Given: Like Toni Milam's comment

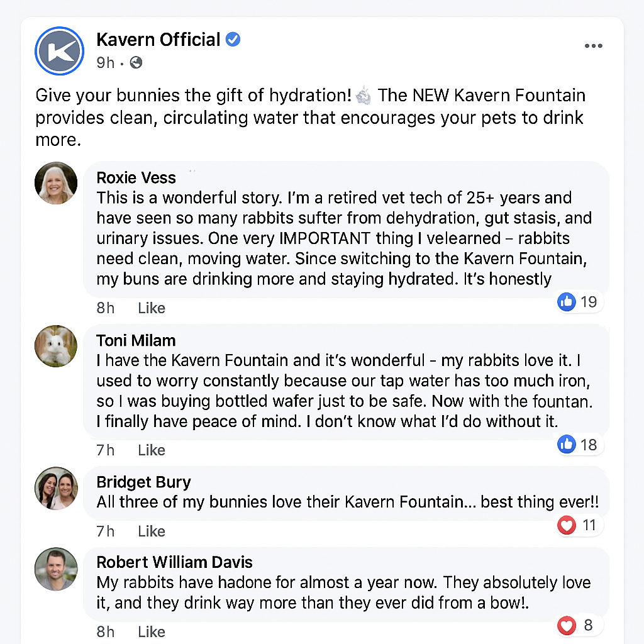Looking at the screenshot, I should pos(152,450).
